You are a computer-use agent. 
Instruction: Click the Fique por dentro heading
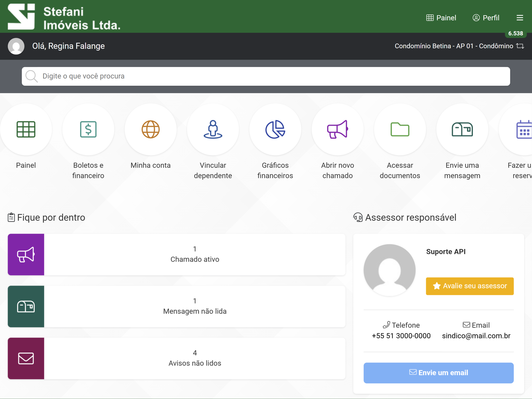pos(51,218)
